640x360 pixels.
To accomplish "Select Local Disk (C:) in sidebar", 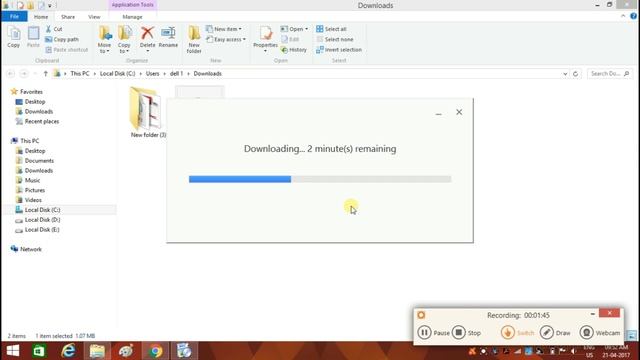I will 38,210.
